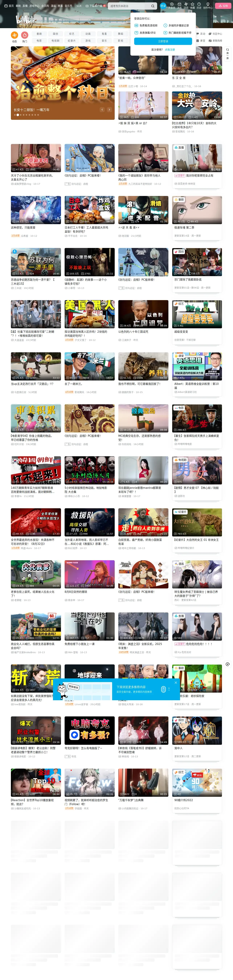Open the 超级变变变 综艺 card thumbnail
Image resolution: width=233 pixels, height=980 pixels.
tap(197, 314)
